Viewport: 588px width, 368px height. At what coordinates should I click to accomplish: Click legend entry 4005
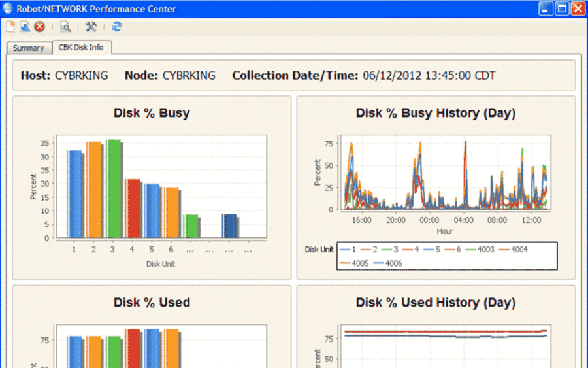[354, 263]
